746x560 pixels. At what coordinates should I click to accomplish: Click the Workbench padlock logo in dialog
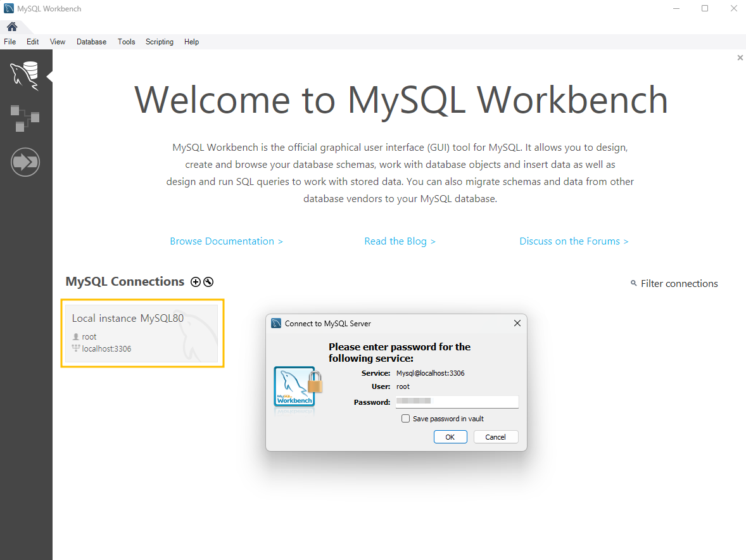298,386
